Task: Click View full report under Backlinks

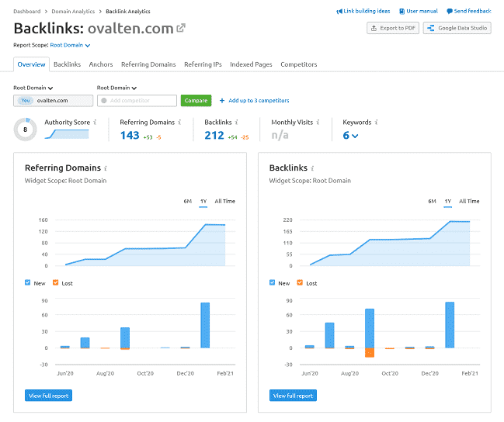Action: [293, 396]
